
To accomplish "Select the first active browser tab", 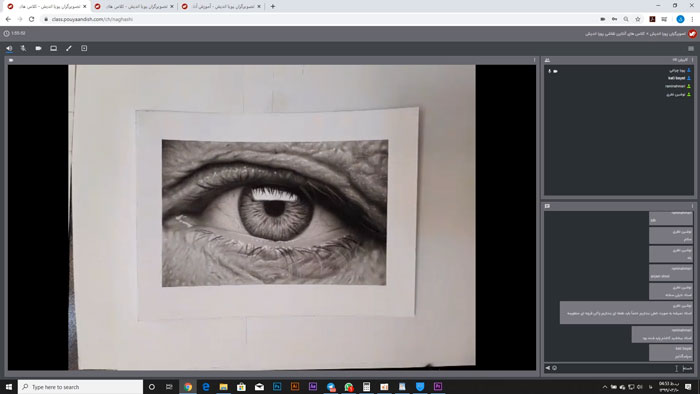I will pyautogui.click(x=46, y=7).
